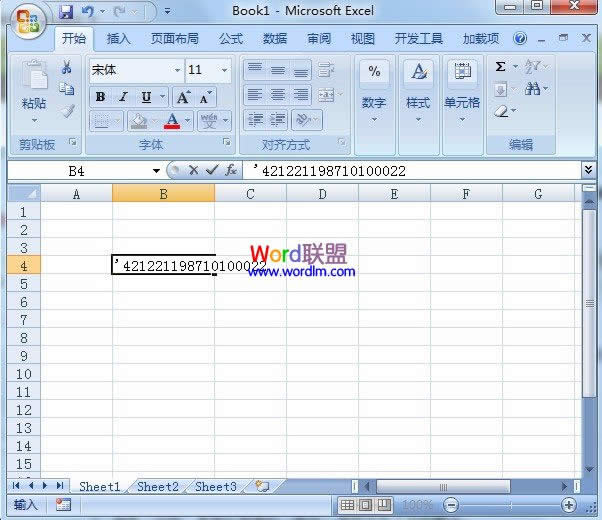Open the font name dropdown
Image resolution: width=602 pixels, height=520 pixels.
tap(177, 71)
